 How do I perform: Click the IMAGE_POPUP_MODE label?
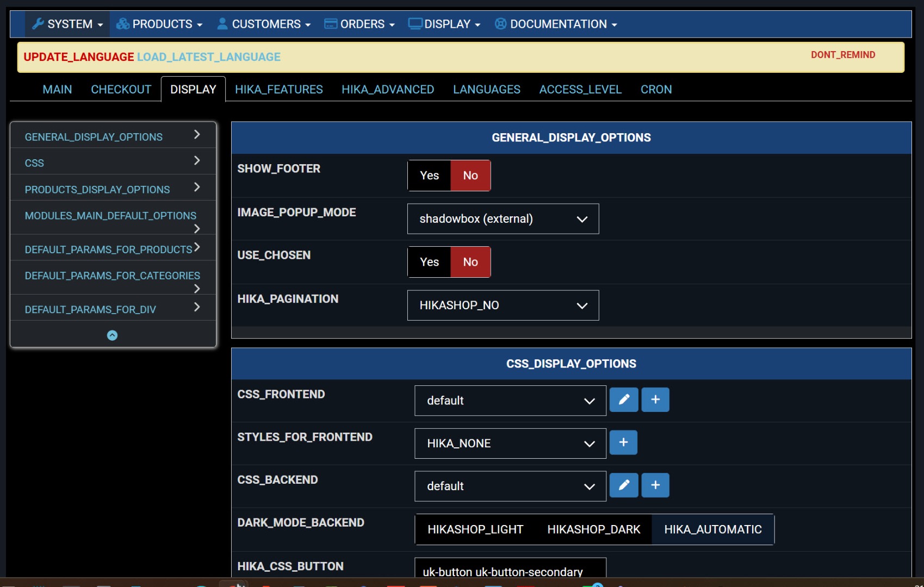(x=297, y=213)
